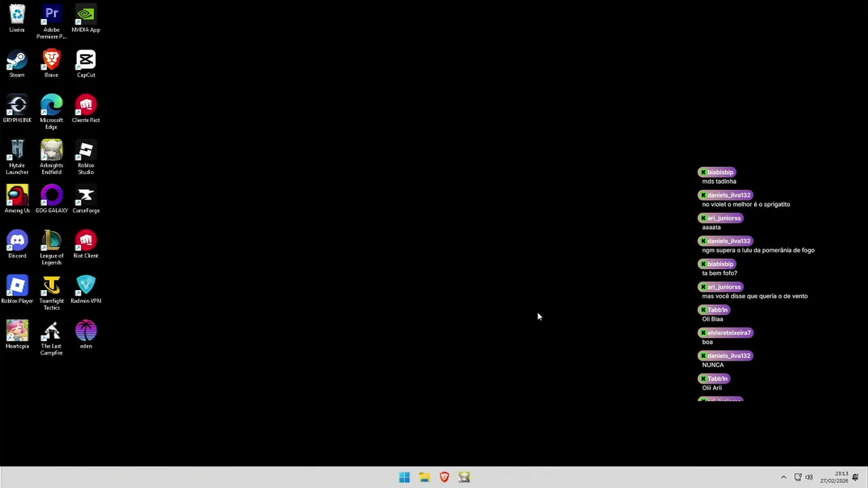
Task: Expand the hidden system tray icons chevron
Action: (x=783, y=477)
